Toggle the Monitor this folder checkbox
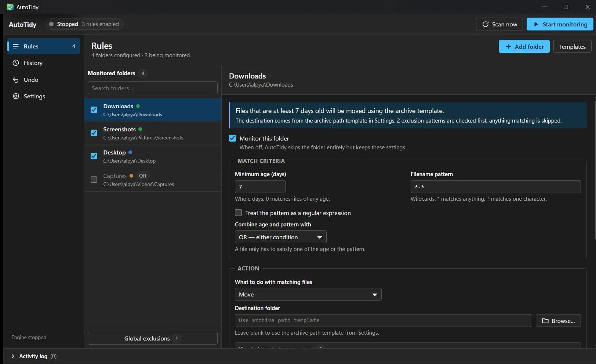The height and width of the screenshot is (364, 596). [232, 138]
